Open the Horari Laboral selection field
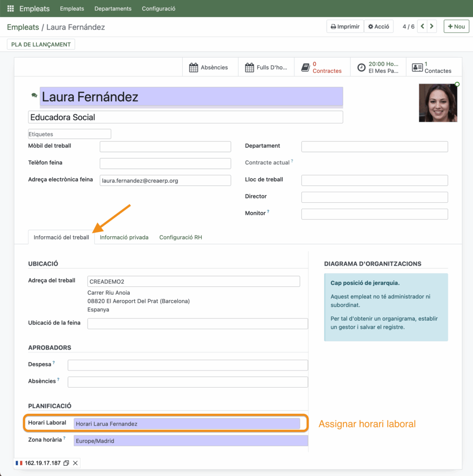The height and width of the screenshot is (476, 473). pos(187,423)
